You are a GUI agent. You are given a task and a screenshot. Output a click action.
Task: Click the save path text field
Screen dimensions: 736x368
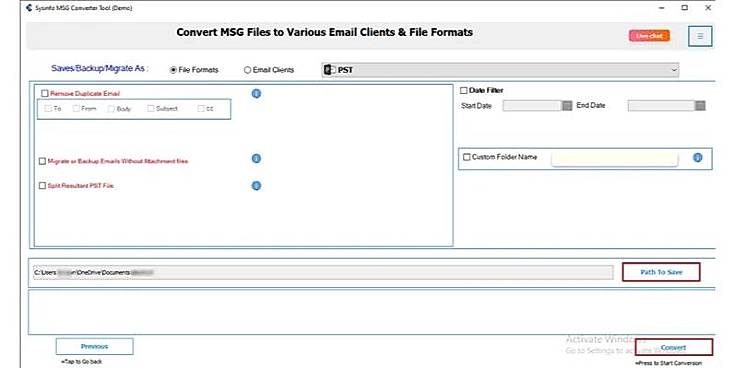pos(323,272)
